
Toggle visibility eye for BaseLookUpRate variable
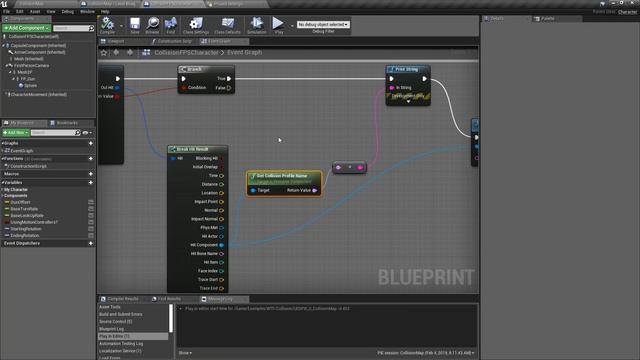[x=91, y=216]
